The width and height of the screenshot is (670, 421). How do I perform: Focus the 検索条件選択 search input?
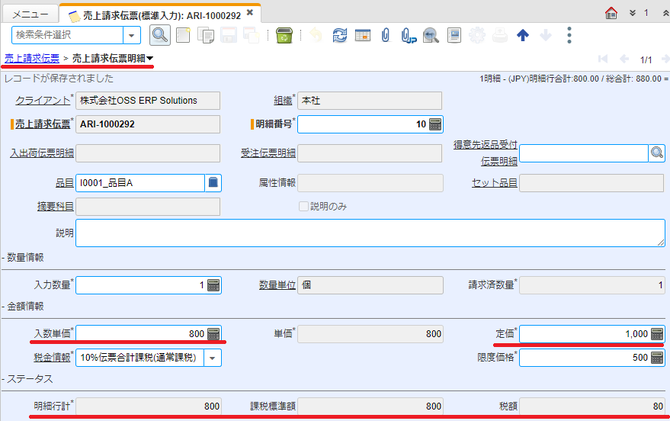[68, 35]
